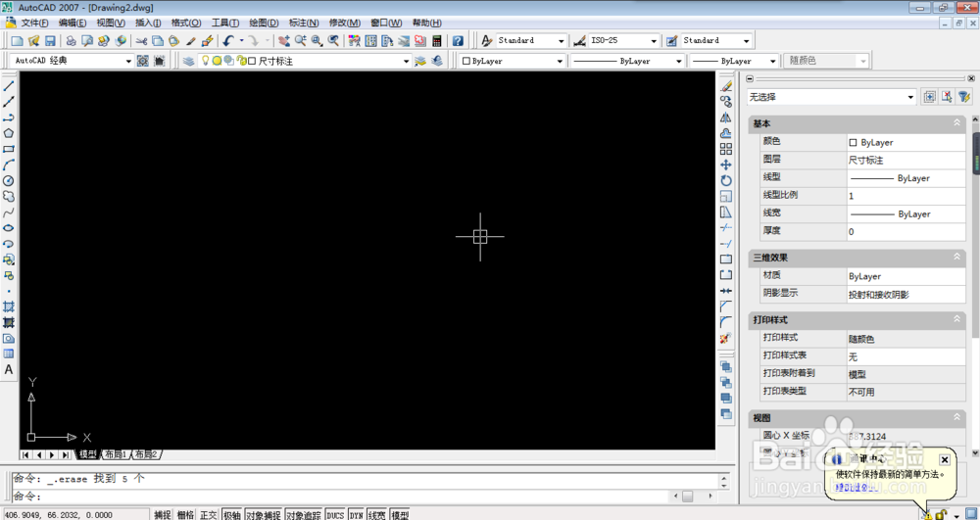Select the Explode modify tool
Image resolution: width=980 pixels, height=520 pixels.
[x=725, y=339]
